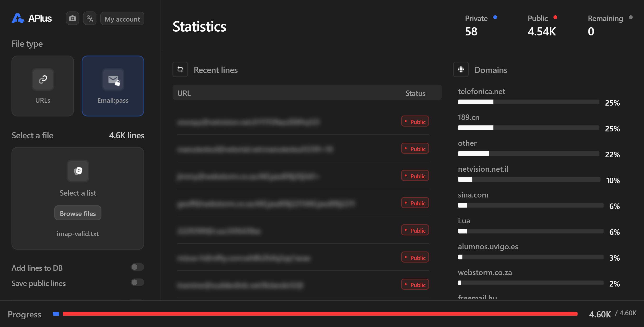Click the camera screenshot icon
This screenshot has width=644, height=327.
[x=72, y=18]
